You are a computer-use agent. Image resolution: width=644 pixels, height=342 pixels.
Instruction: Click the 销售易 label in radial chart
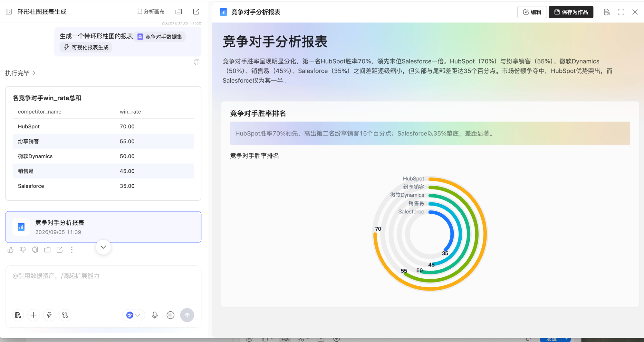coord(416,203)
